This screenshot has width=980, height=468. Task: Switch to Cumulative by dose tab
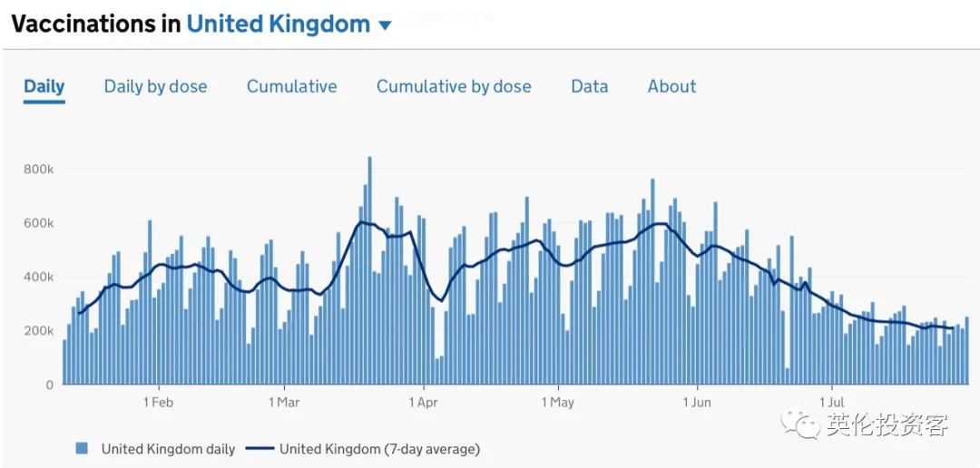pos(454,87)
